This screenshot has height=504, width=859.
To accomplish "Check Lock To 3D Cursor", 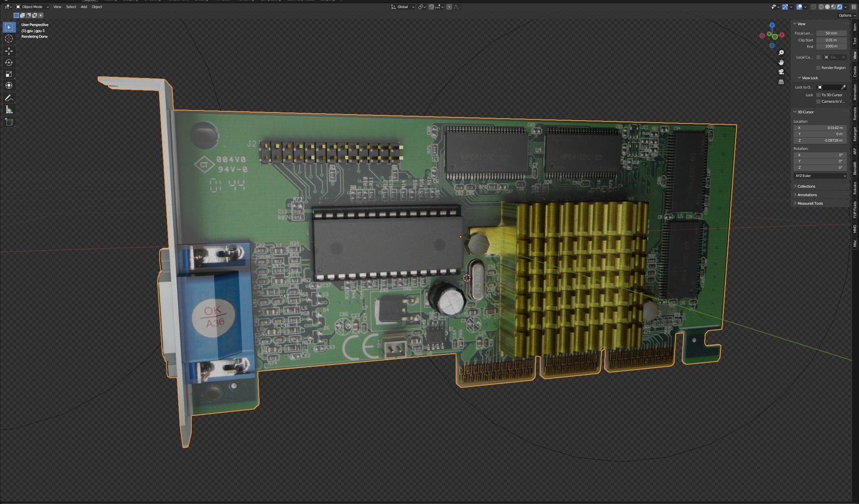I will pos(818,95).
